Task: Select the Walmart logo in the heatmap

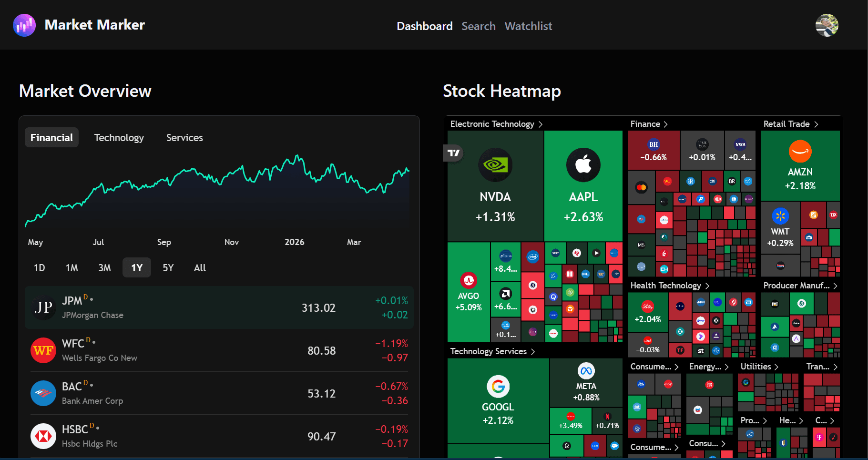Action: (780, 216)
